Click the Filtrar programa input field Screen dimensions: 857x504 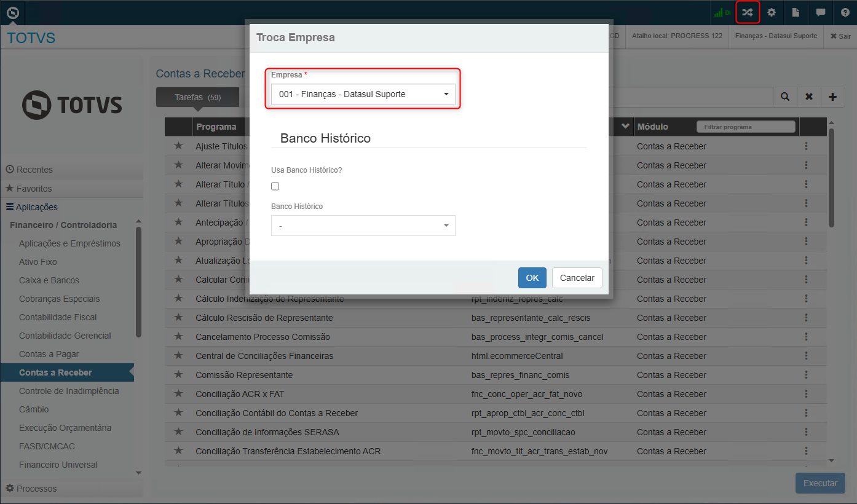[746, 127]
